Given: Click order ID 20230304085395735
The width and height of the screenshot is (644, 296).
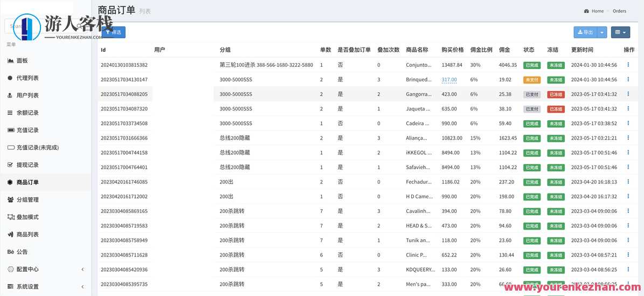Looking at the screenshot, I should pos(124,285).
